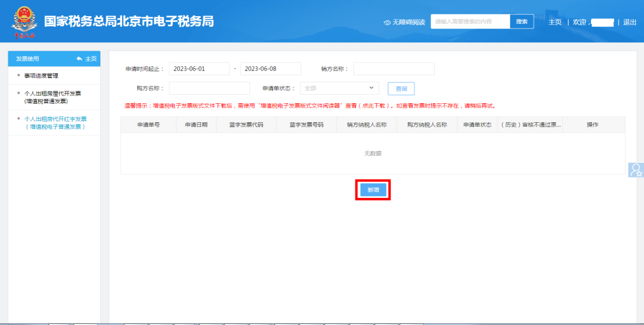Click the floating user-star icon on right edge

(636, 169)
